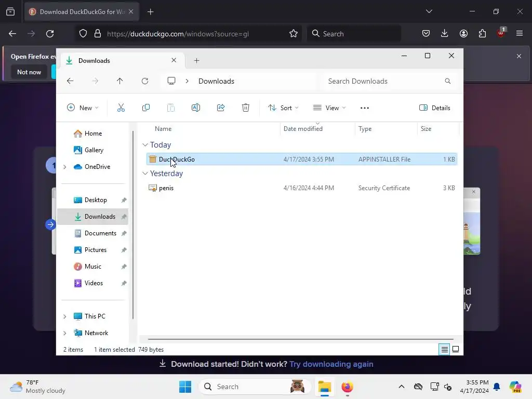
Task: Go back in Firefox browser
Action: pyautogui.click(x=12, y=34)
